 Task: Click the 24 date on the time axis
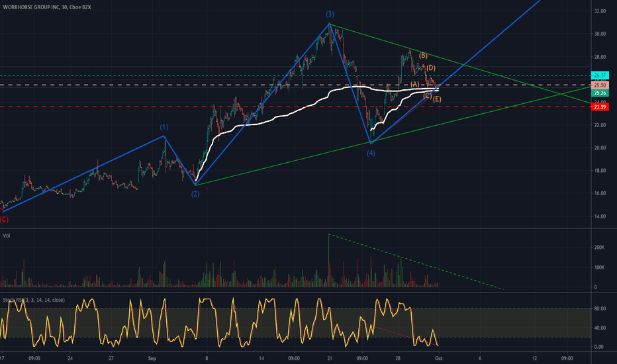pyautogui.click(x=70, y=359)
